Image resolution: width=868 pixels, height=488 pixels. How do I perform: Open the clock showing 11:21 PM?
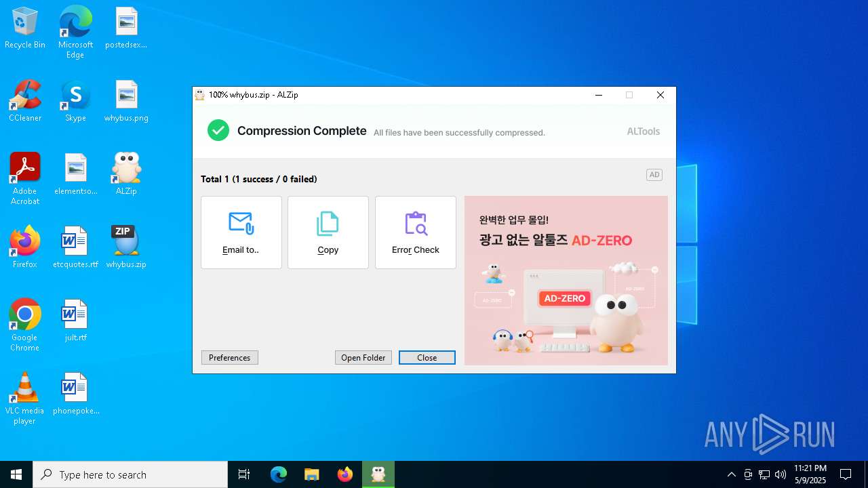pos(810,474)
